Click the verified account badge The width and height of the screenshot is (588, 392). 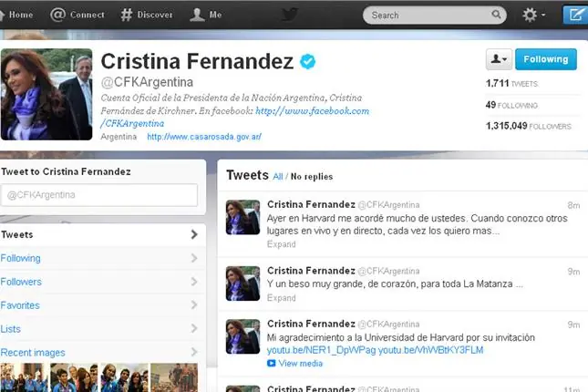coord(307,61)
